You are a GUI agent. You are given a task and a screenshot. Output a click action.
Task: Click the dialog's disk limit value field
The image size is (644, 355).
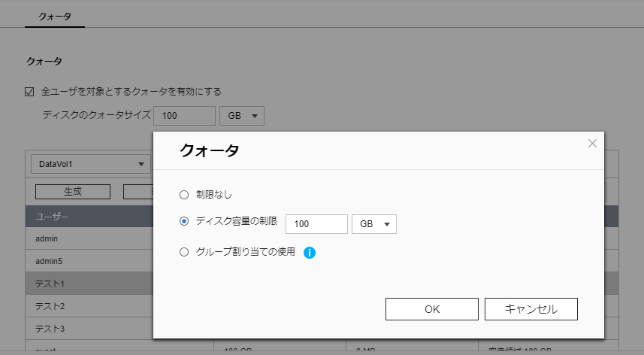coord(316,224)
